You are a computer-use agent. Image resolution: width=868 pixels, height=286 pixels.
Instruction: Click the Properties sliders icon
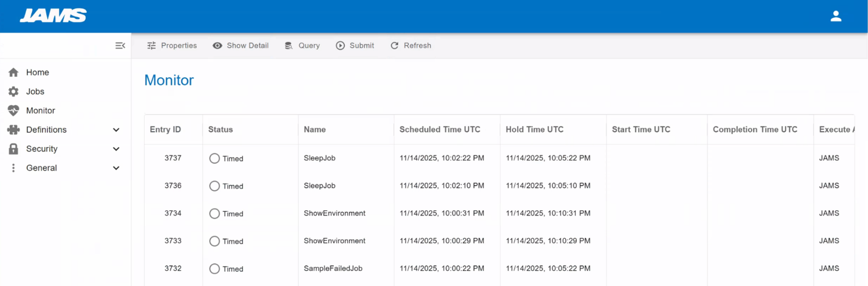[x=152, y=46]
